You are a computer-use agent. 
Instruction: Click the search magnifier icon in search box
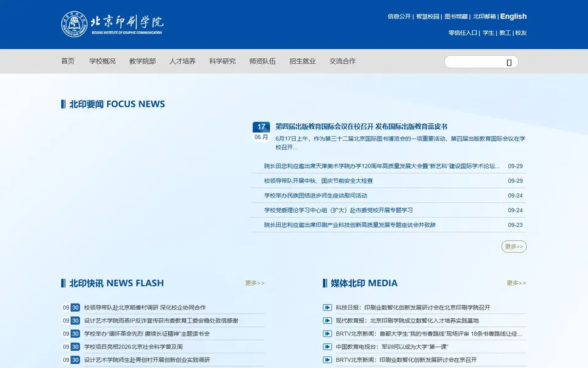click(509, 63)
